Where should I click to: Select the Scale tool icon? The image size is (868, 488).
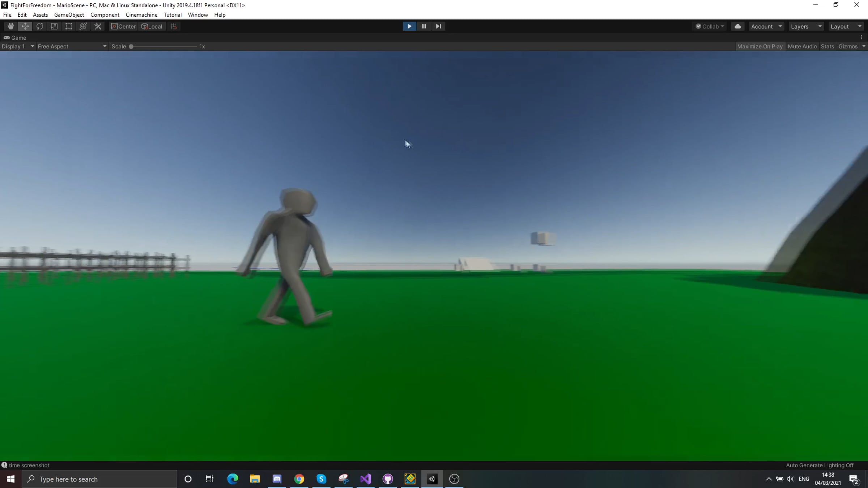(x=54, y=26)
